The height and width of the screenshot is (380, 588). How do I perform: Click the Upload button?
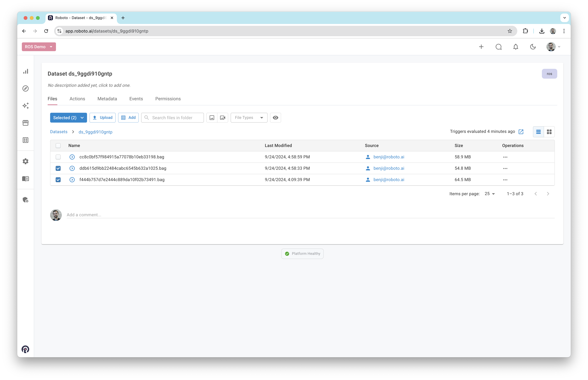[103, 118]
